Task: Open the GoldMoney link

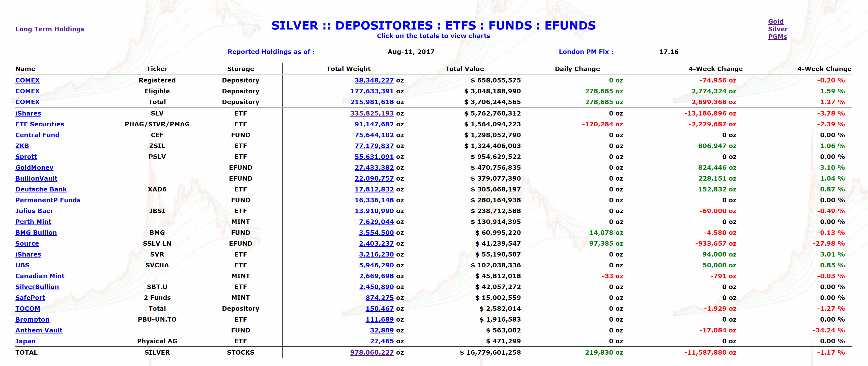Action: coord(34,167)
